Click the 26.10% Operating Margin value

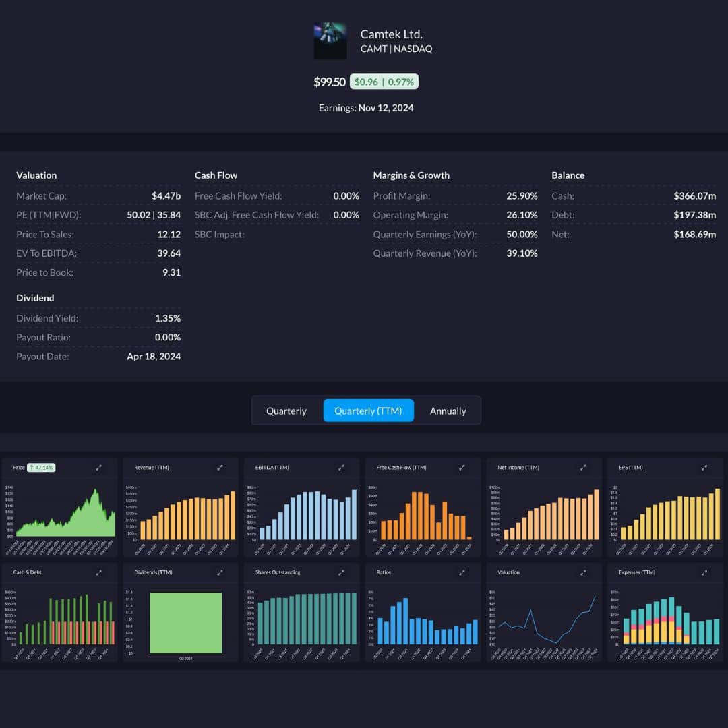(522, 215)
